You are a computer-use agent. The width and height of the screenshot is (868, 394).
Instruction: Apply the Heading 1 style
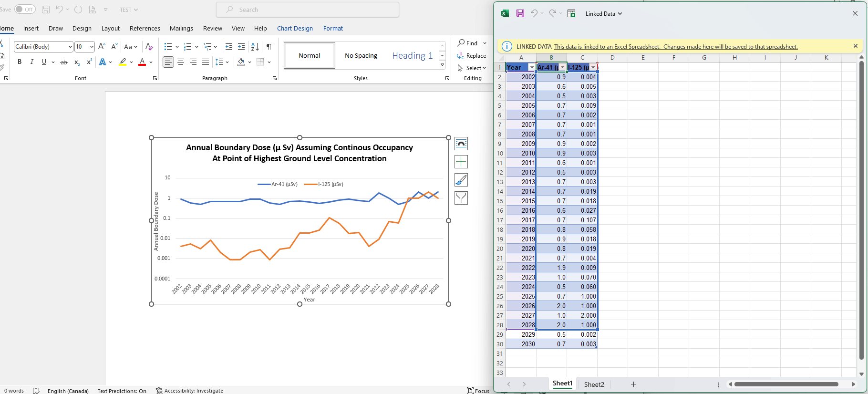[412, 56]
